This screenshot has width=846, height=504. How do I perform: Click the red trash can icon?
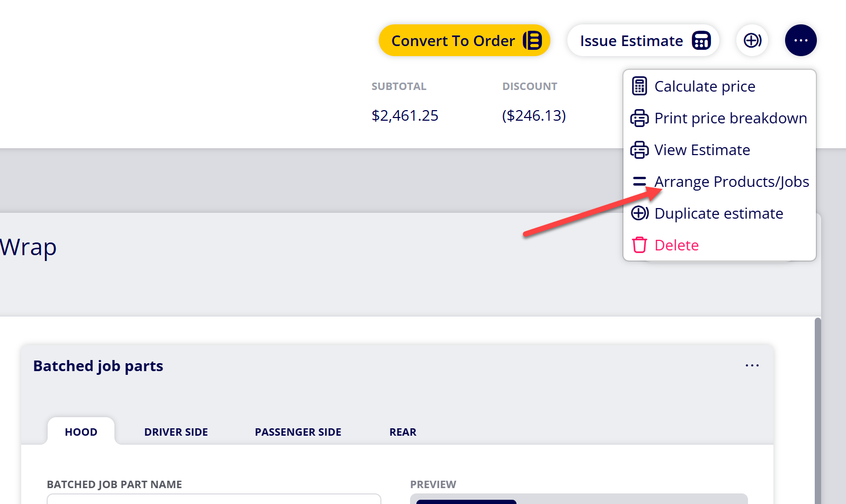[x=639, y=245]
